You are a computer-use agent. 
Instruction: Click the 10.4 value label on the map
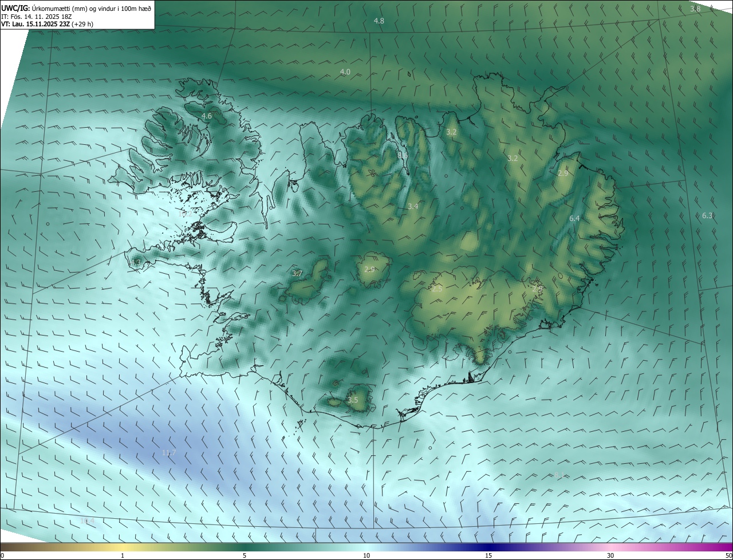87,520
